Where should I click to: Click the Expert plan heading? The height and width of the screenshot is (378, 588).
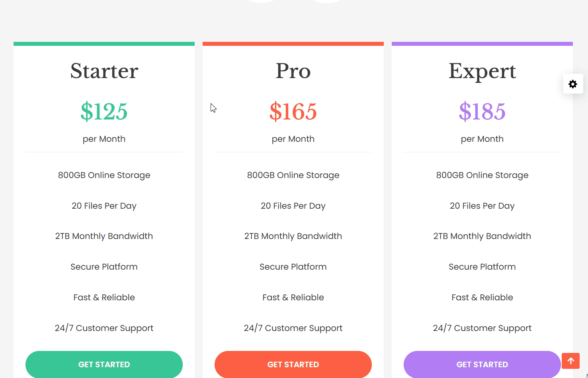click(x=482, y=72)
